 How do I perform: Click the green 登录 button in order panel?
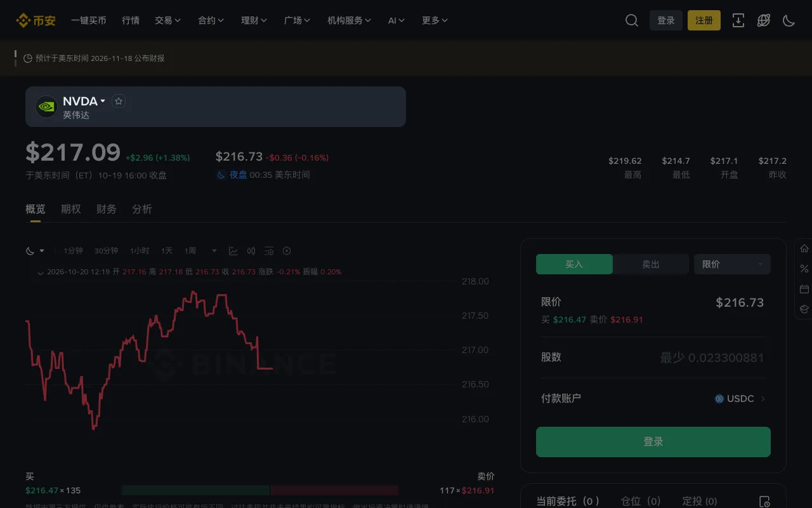653,442
